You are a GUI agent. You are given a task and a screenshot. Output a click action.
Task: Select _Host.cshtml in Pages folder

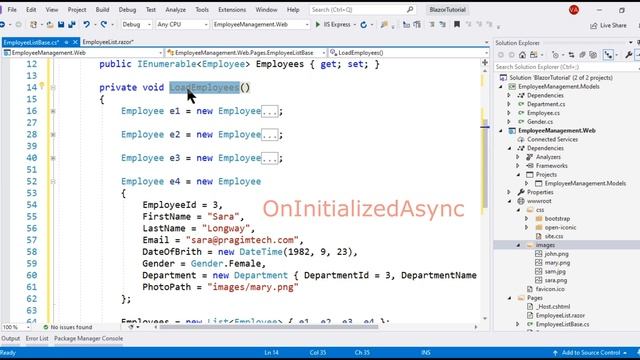(553, 307)
